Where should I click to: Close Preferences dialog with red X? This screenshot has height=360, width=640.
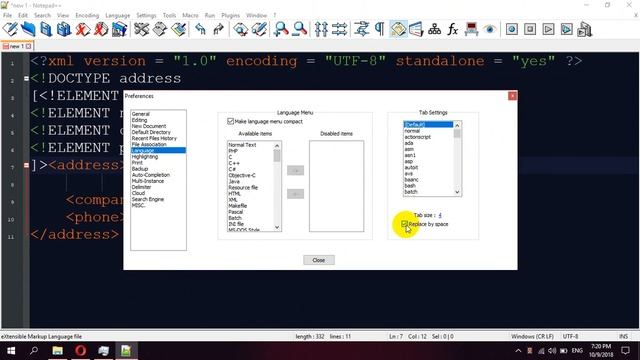pos(512,96)
